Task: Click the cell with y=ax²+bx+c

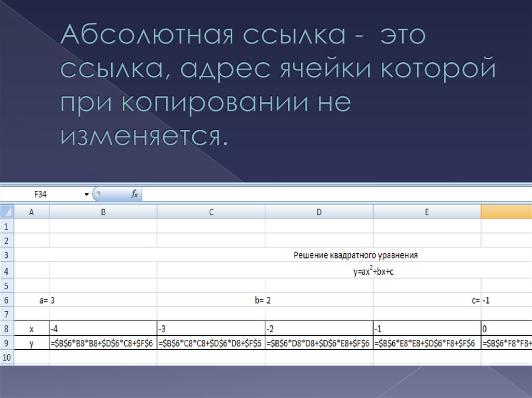Action: [x=373, y=271]
